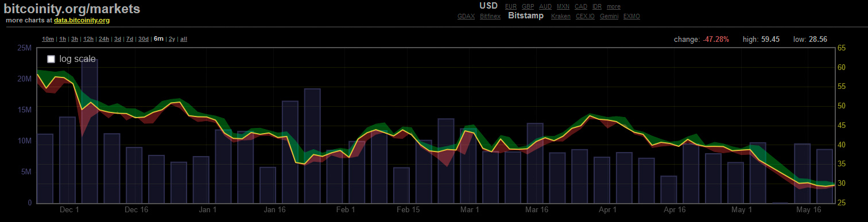Click the 20M volume axis label
Screen dimensions: 868x222
tap(25, 79)
